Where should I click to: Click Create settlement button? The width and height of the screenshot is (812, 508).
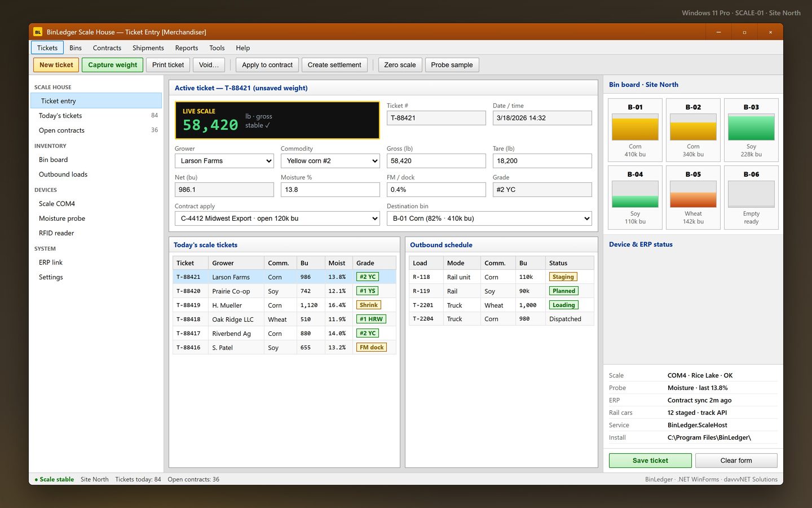pos(334,65)
